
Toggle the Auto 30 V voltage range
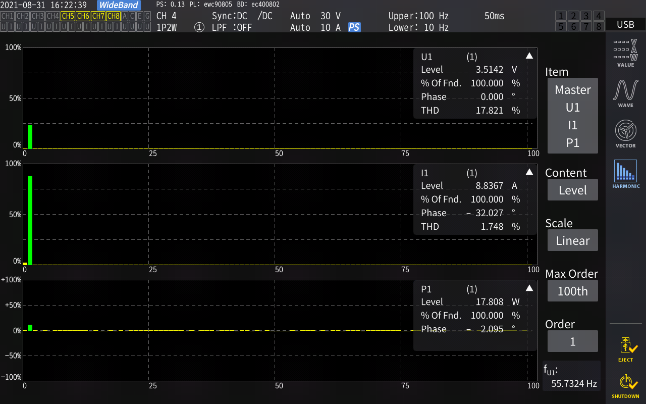tap(315, 17)
